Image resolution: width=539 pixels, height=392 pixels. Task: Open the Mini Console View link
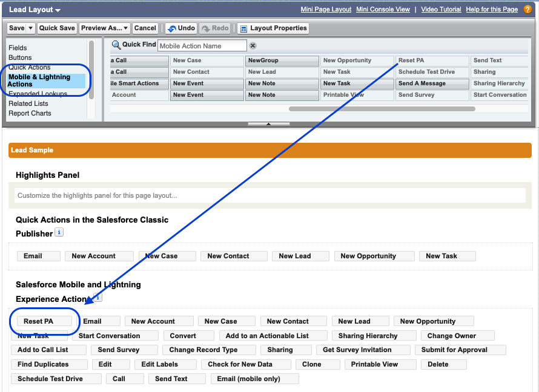383,9
